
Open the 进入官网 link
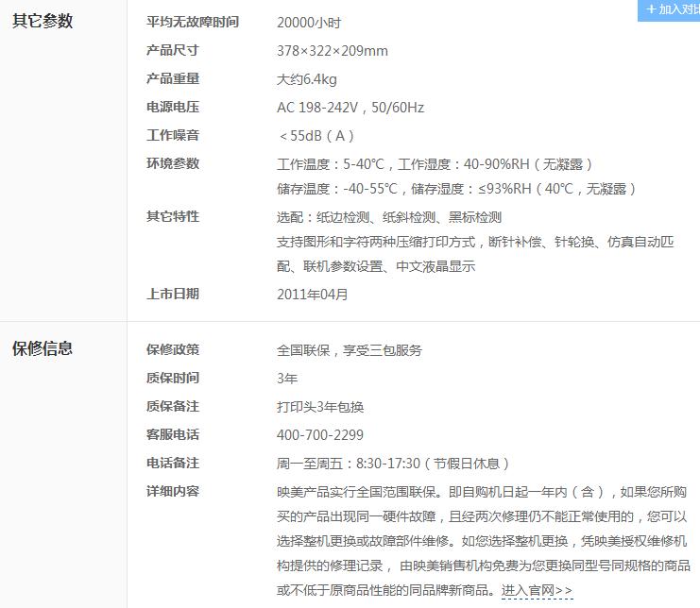[537, 590]
